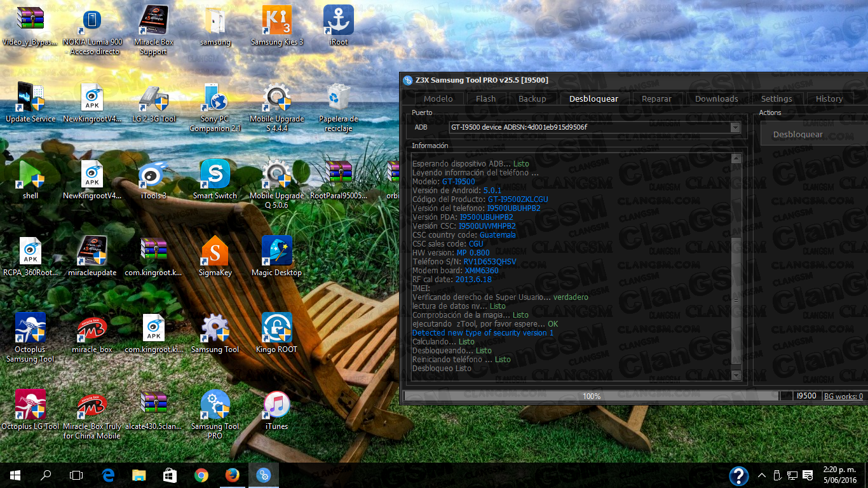868x488 pixels.
Task: Open alcate430.5clan archive icon
Action: click(x=154, y=405)
